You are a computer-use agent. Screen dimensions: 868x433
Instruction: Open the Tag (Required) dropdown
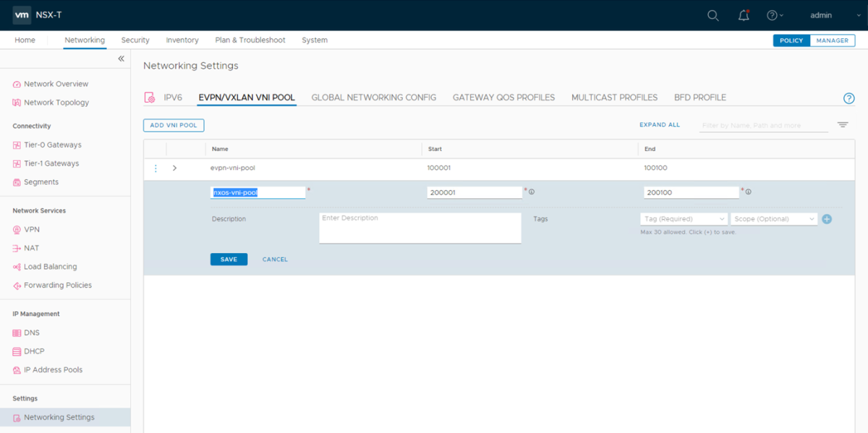pyautogui.click(x=682, y=218)
